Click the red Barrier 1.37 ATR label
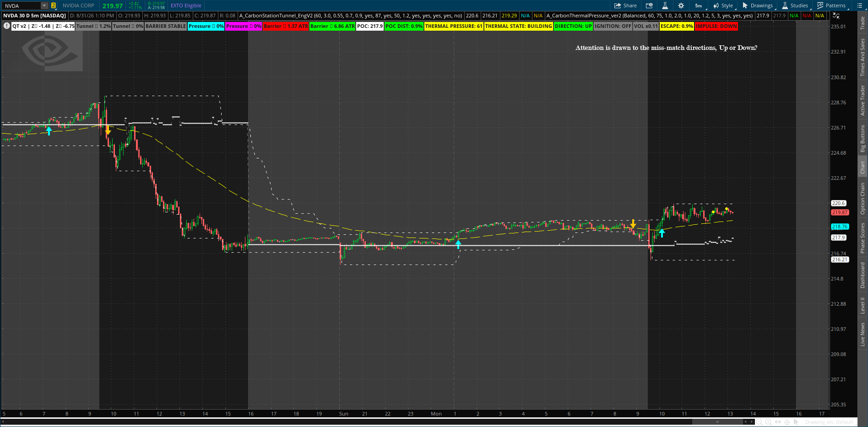 (286, 26)
